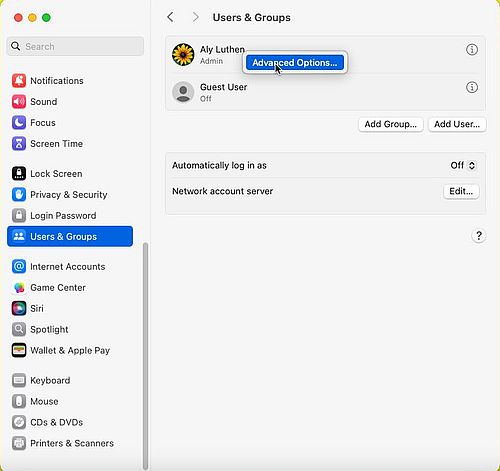Select Printers & Scanners label
500x471 pixels.
coord(72,443)
